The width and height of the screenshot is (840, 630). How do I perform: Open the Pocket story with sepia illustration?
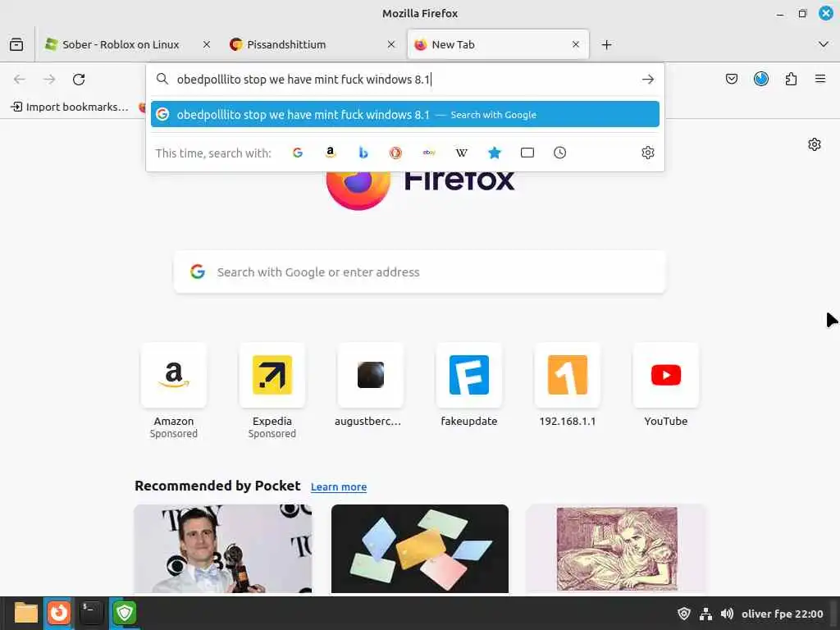[617, 549]
